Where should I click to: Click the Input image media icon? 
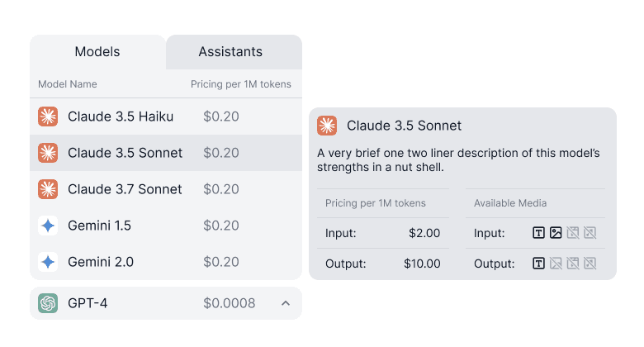[556, 233]
